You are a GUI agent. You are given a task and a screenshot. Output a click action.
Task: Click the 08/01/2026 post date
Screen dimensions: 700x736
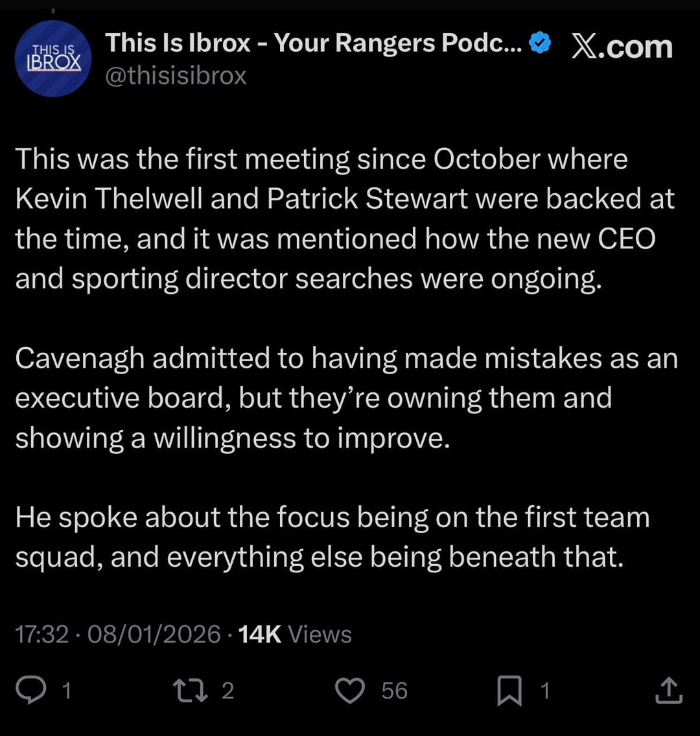pos(154,634)
